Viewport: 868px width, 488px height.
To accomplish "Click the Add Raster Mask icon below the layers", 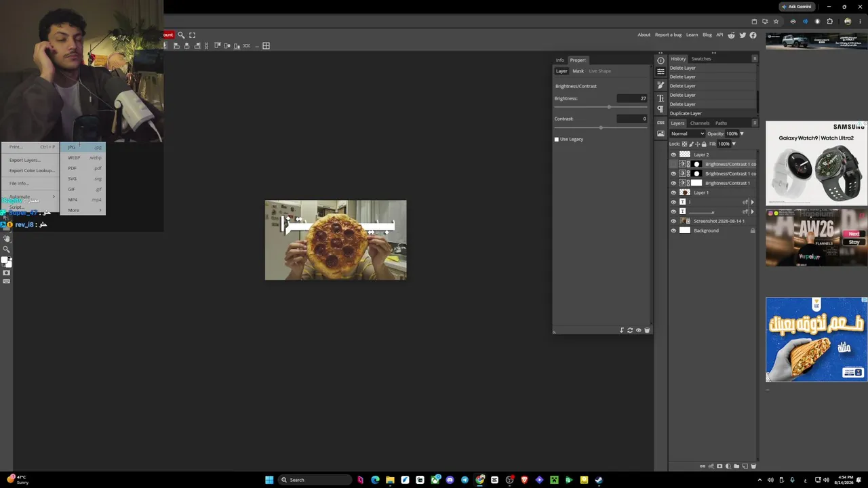I will (719, 466).
